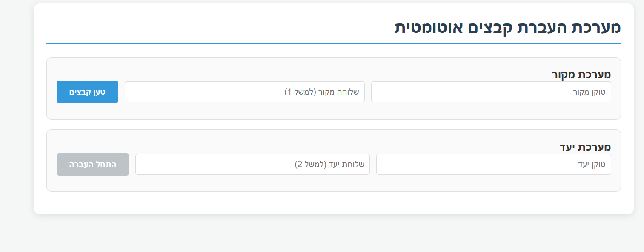Focus the שלוחה מקור (למשל 1) input
Image resolution: width=644 pixels, height=252 pixels.
[244, 92]
